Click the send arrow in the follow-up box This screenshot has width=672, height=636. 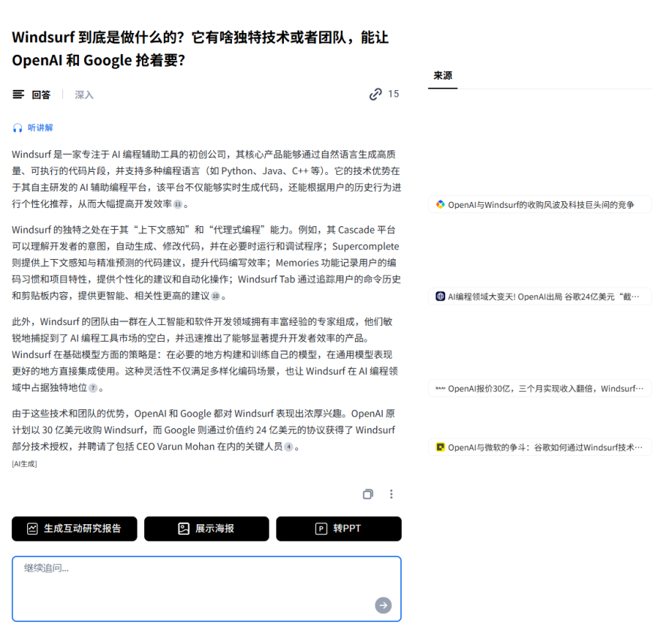tap(383, 605)
